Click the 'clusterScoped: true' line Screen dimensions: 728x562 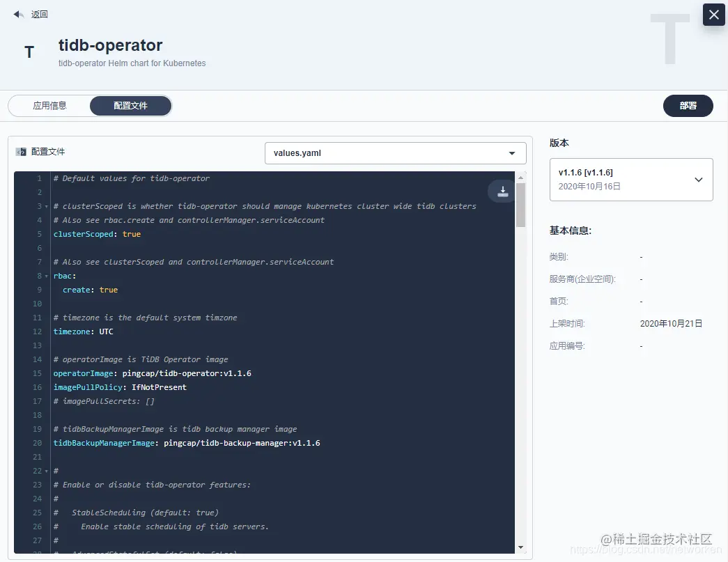click(97, 234)
